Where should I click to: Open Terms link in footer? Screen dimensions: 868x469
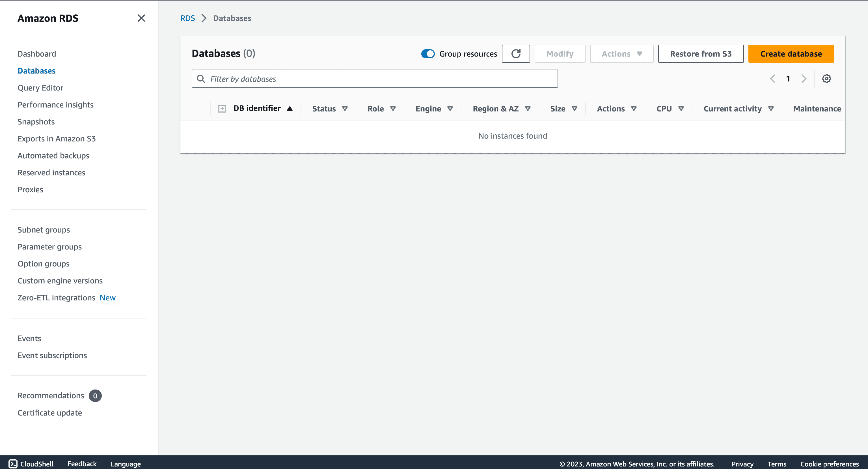[x=777, y=464]
